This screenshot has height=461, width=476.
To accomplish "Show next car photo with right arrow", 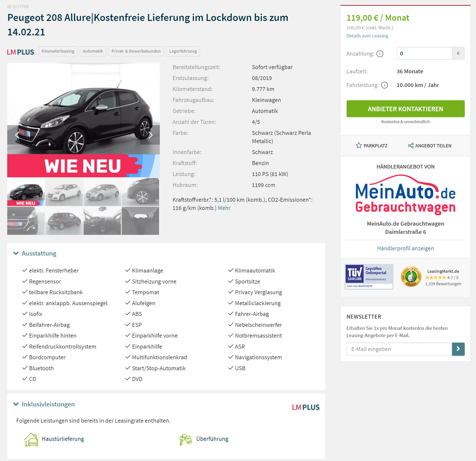I will point(150,135).
